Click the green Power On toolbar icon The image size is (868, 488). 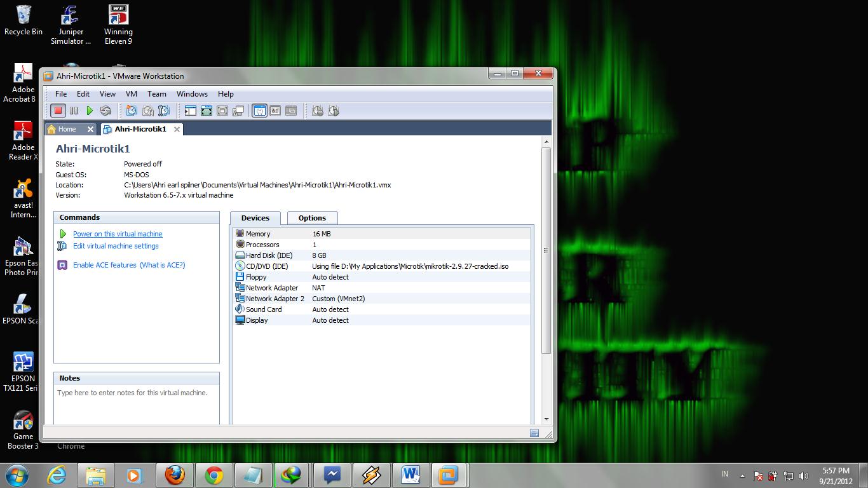click(90, 111)
